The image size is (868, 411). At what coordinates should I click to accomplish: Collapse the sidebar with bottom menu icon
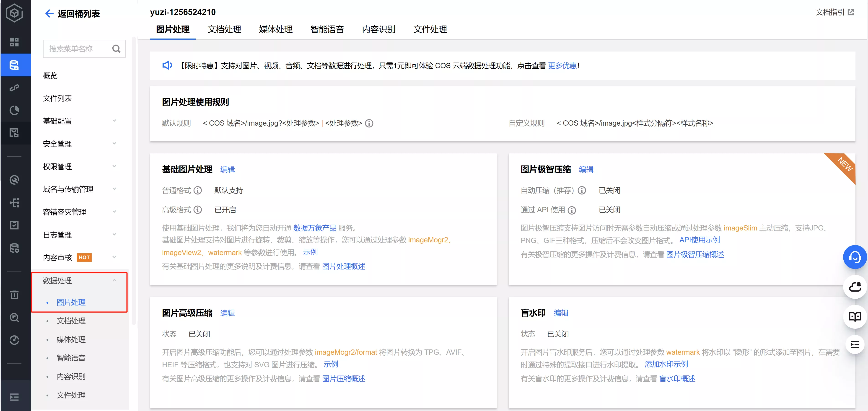[x=15, y=397]
